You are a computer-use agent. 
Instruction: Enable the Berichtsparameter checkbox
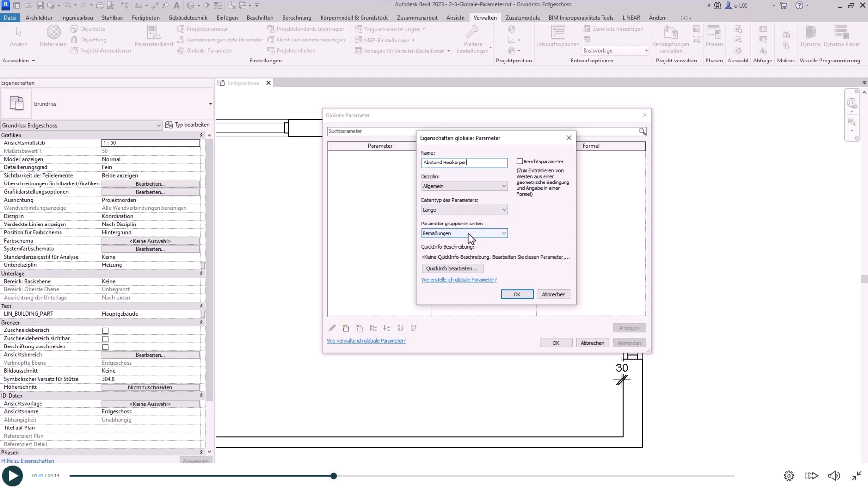(x=520, y=162)
